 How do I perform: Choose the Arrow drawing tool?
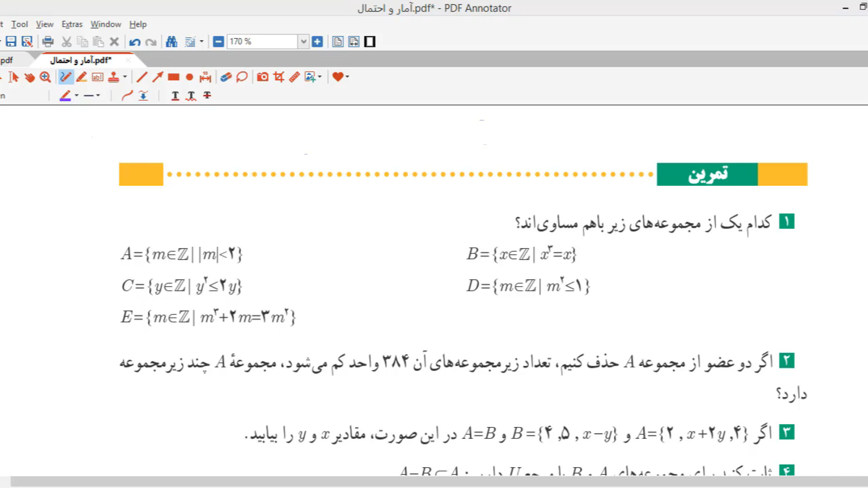click(x=157, y=77)
